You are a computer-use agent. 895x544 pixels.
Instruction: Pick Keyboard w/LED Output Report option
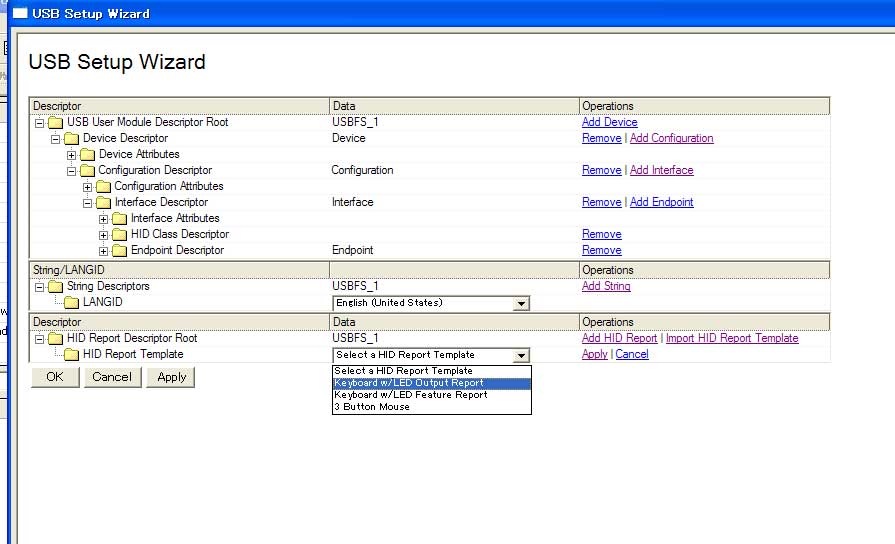pyautogui.click(x=409, y=383)
